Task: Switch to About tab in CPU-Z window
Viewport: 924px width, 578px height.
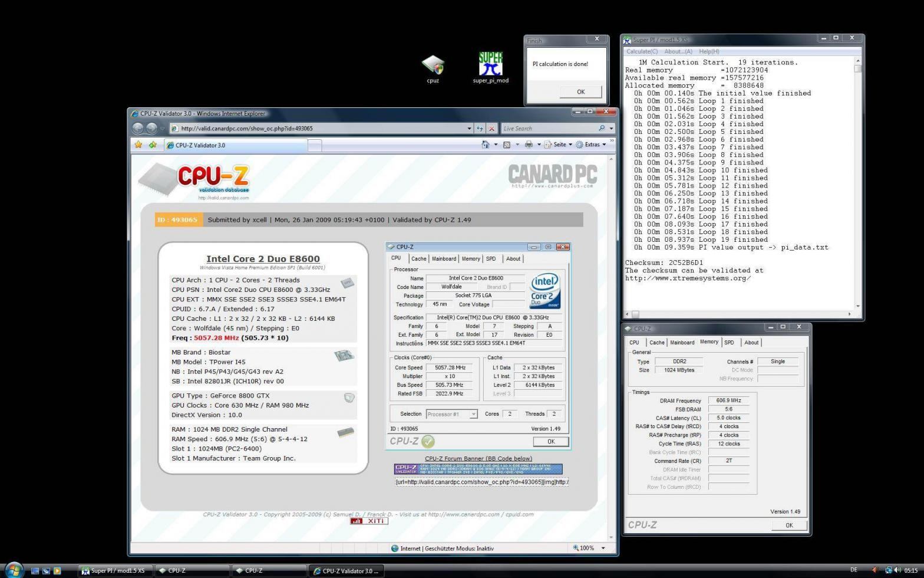Action: [751, 343]
